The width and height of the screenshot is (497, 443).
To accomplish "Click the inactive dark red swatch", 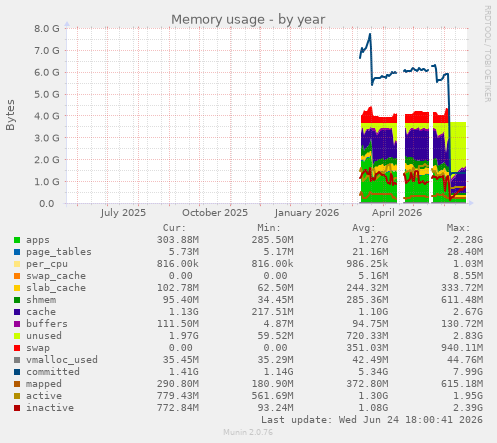I will (x=17, y=408).
